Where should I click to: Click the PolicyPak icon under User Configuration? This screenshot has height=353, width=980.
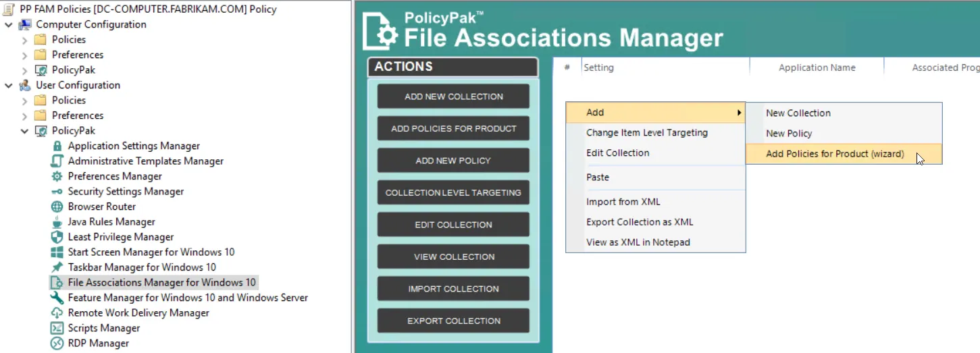pos(41,131)
